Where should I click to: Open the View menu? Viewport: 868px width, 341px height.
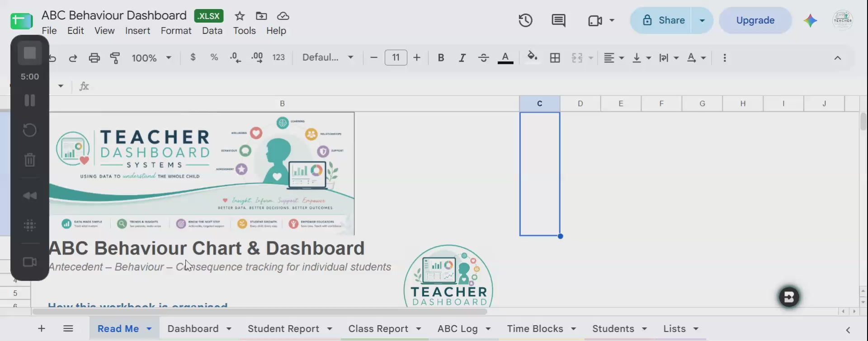(104, 31)
